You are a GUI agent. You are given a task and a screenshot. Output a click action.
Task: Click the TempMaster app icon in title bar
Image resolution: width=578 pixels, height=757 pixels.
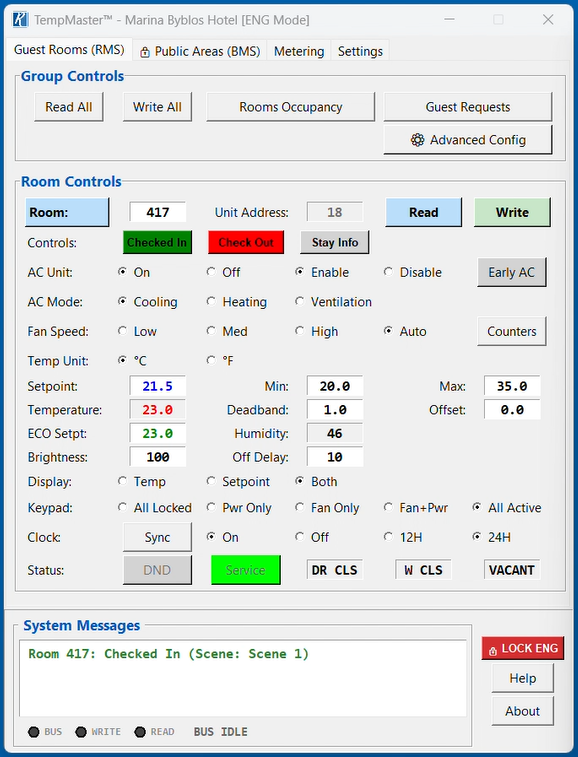click(x=20, y=20)
